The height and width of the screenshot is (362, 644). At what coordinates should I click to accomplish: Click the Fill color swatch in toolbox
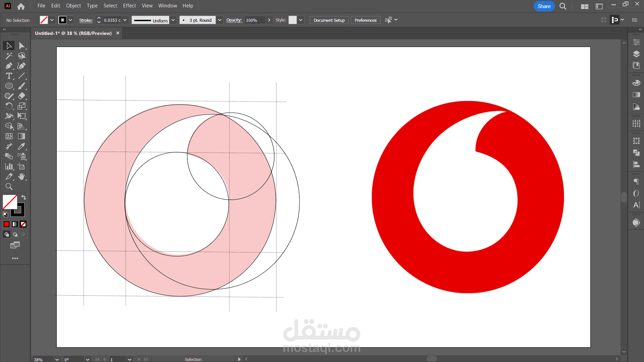10,202
